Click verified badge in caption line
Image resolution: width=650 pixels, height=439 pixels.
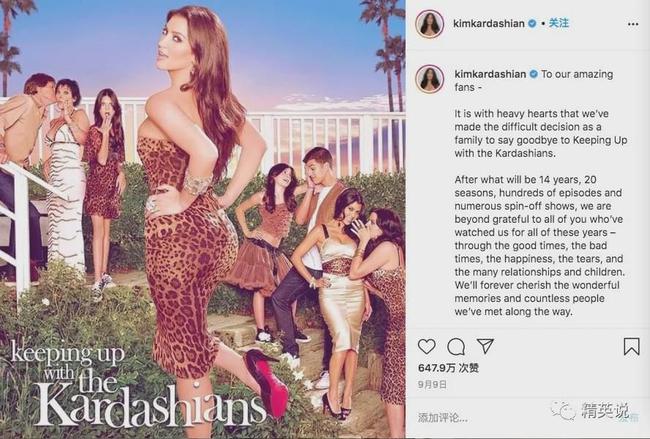[534, 74]
